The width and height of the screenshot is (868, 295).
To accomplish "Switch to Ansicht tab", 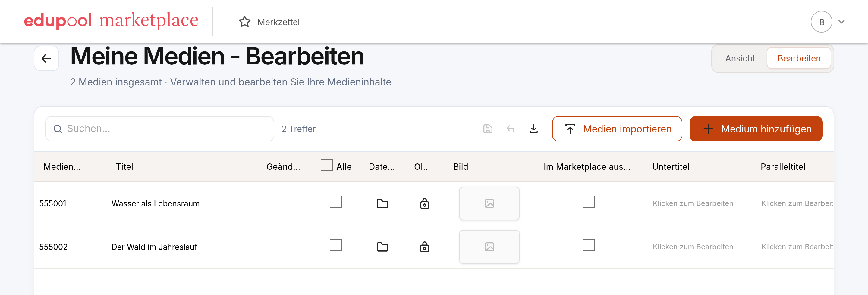I will (740, 58).
